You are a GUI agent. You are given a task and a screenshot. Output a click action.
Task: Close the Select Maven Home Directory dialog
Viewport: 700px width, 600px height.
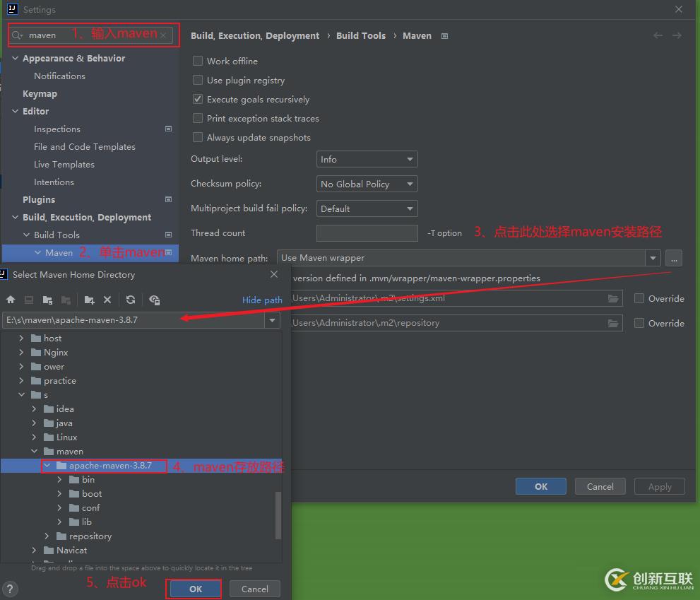(274, 274)
